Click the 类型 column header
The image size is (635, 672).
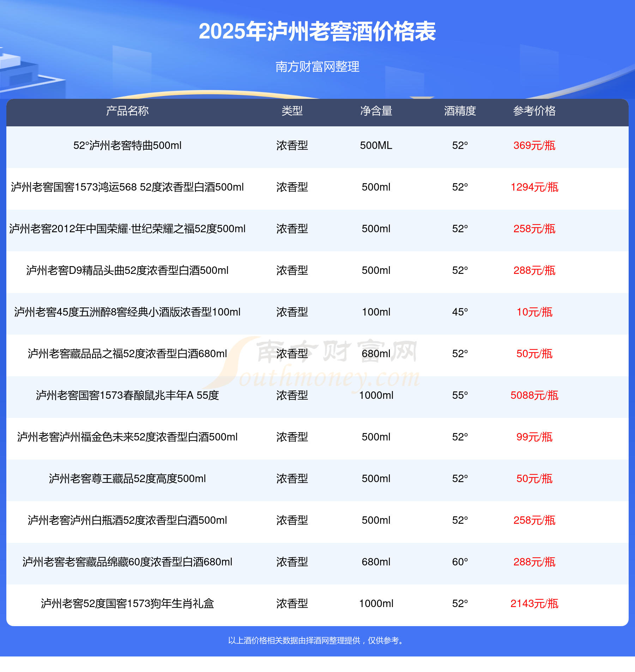click(292, 111)
